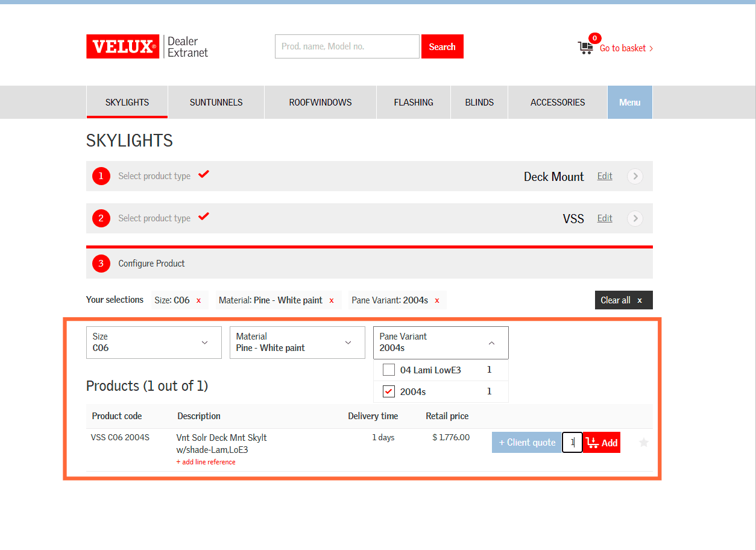Image resolution: width=756 pixels, height=550 pixels.
Task: Edit the VSS product type
Action: tap(605, 218)
